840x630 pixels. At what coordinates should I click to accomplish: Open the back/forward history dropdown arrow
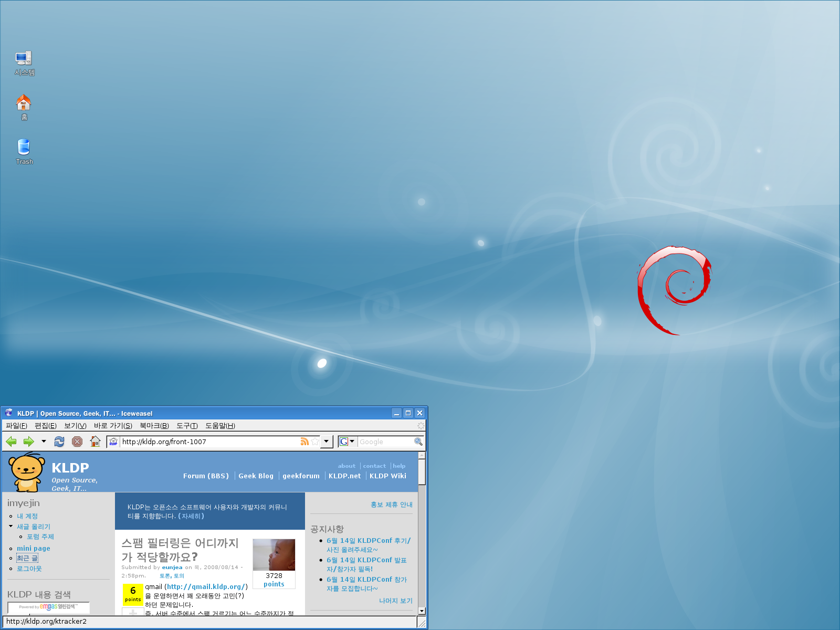[44, 442]
